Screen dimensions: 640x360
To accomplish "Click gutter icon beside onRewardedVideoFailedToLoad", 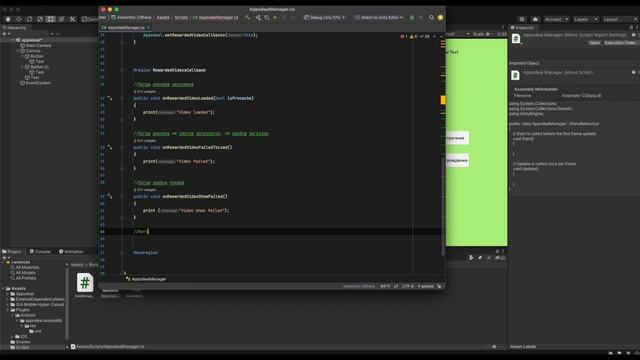I will [109, 147].
